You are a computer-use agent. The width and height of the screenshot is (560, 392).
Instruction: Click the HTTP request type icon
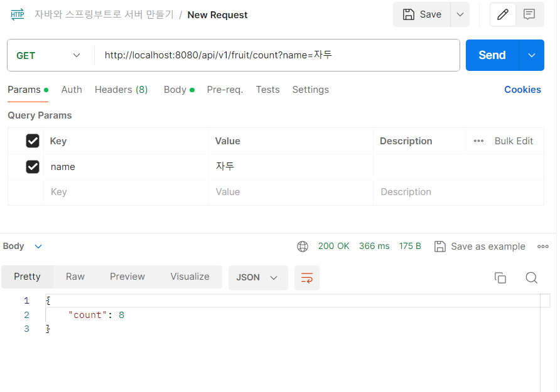tap(17, 14)
